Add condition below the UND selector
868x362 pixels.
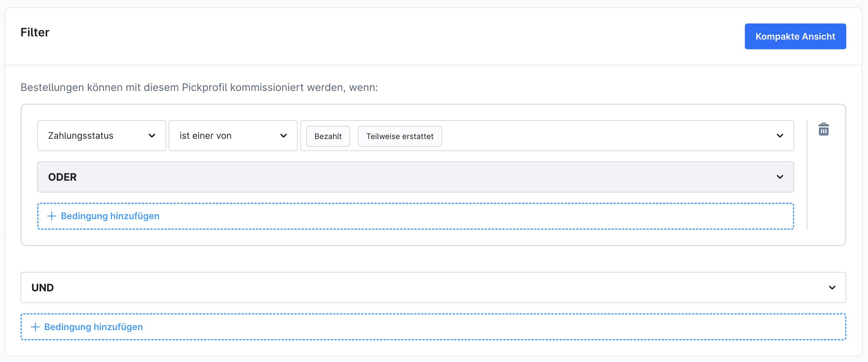click(x=94, y=327)
